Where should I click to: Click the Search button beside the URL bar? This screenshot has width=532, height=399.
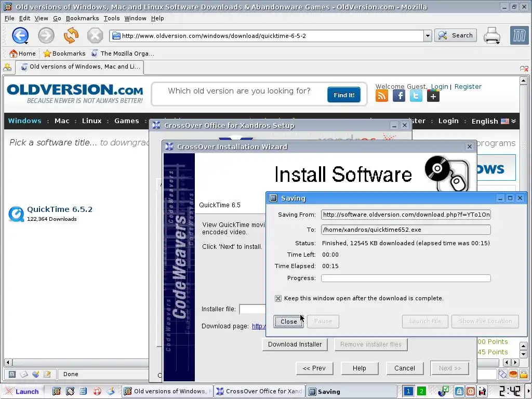[455, 35]
